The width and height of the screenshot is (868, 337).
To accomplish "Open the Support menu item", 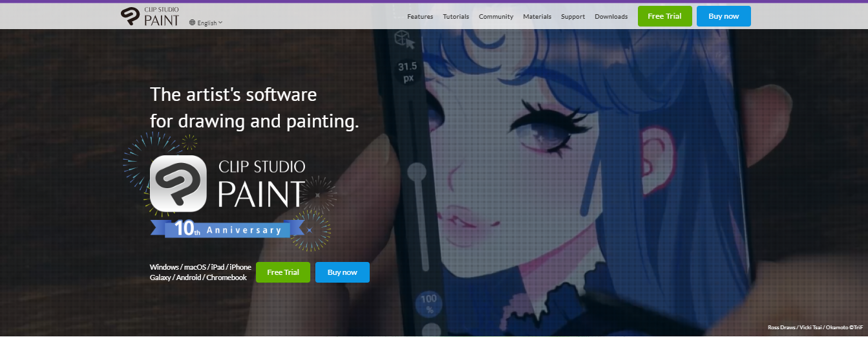I will [573, 16].
